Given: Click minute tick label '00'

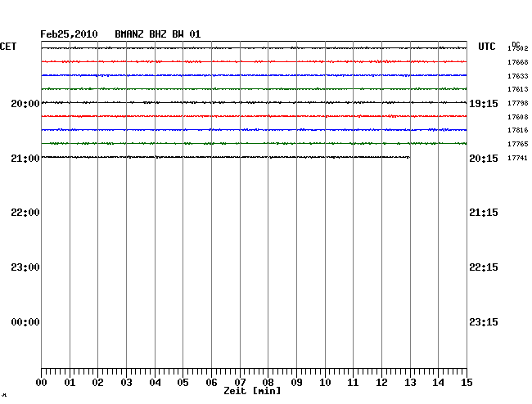Looking at the screenshot, I should (x=42, y=383).
